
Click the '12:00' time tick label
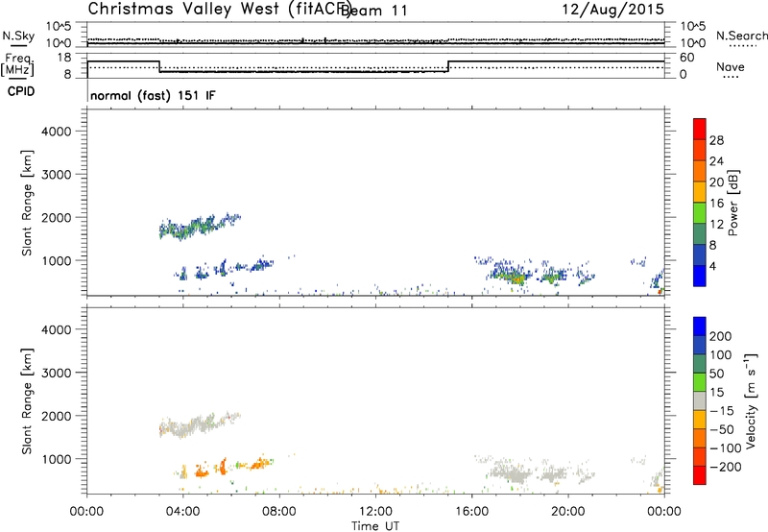coord(375,512)
